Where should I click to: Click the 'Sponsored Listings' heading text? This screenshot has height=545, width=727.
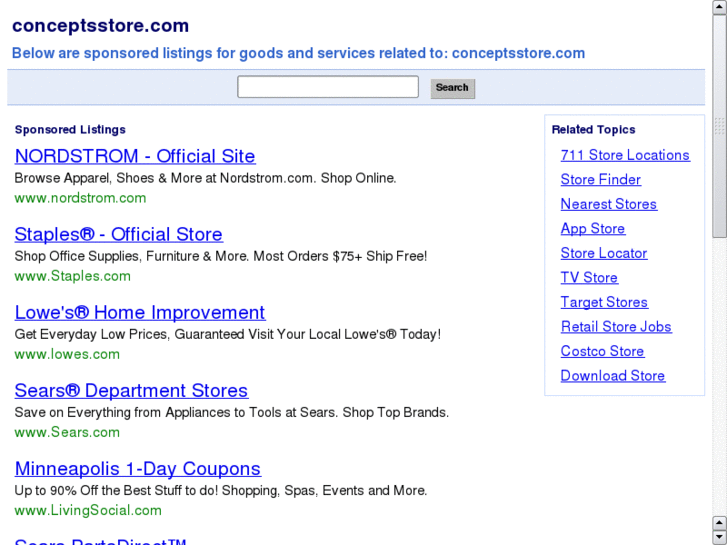click(x=70, y=129)
